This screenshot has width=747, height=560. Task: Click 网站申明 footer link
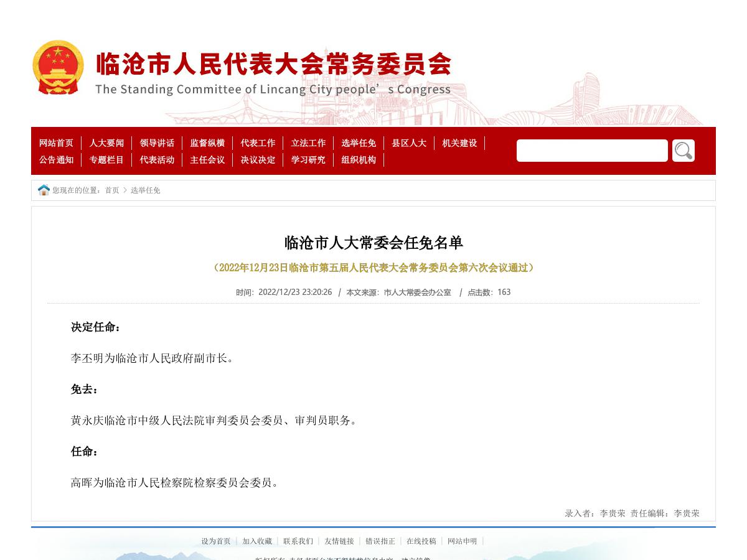click(x=463, y=541)
